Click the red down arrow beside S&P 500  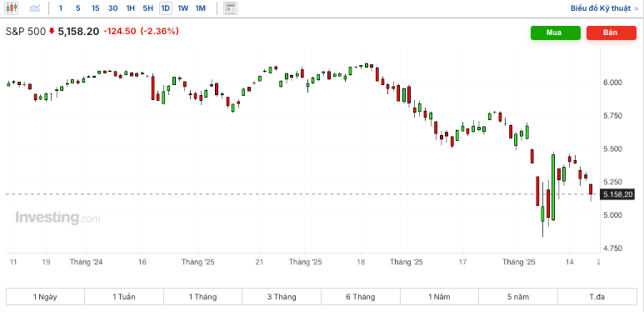pos(52,31)
